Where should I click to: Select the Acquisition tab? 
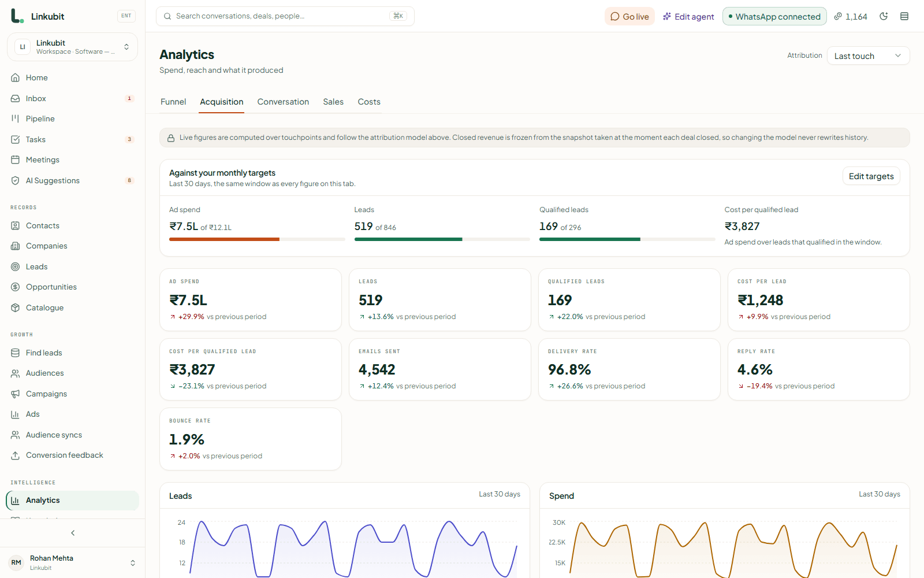coord(222,102)
